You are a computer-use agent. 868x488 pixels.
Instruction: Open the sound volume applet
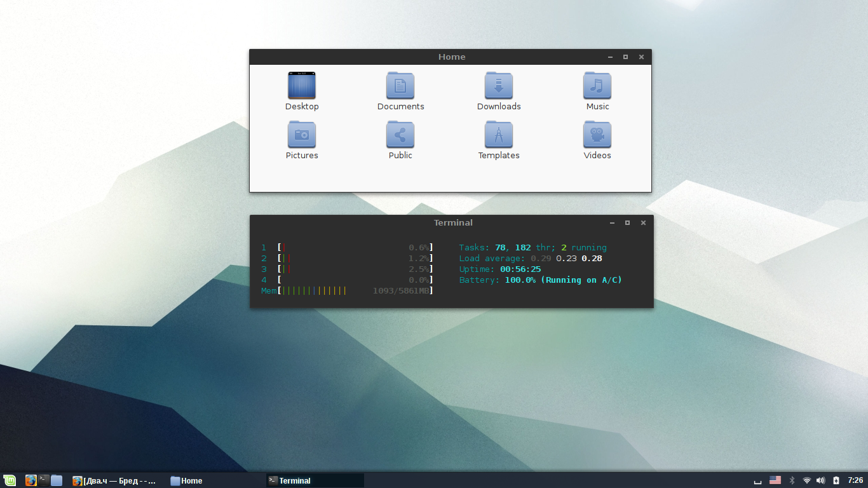pos(820,480)
